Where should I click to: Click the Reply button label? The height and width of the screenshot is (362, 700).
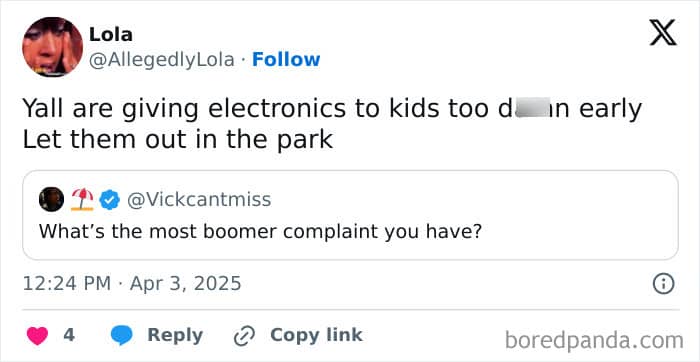click(175, 335)
